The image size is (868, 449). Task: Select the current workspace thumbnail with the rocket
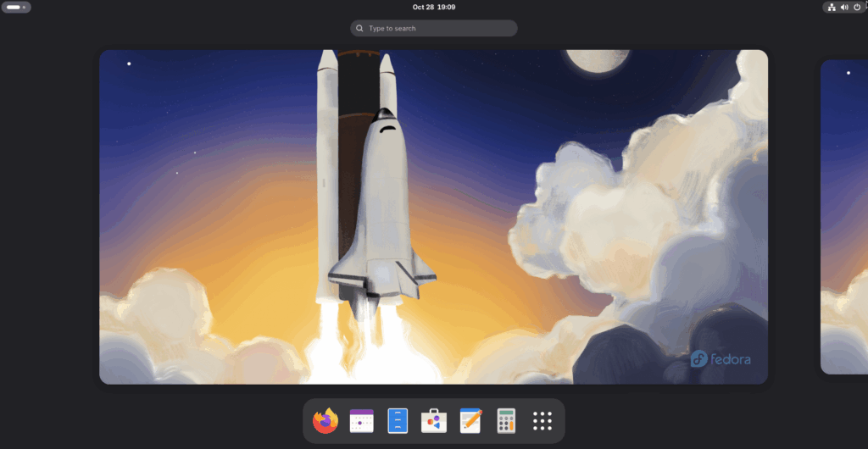pyautogui.click(x=433, y=217)
